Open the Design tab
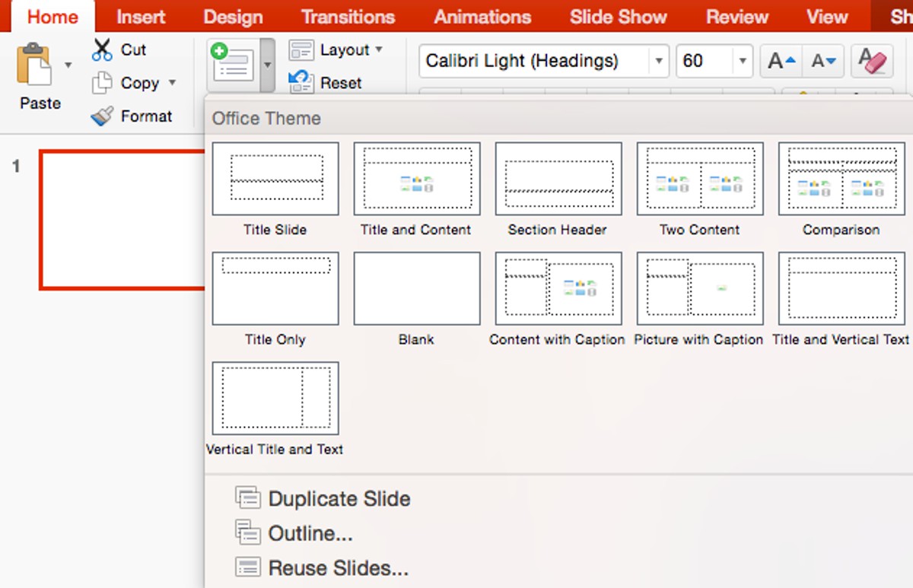Screen dimensions: 913x588 [x=233, y=17]
